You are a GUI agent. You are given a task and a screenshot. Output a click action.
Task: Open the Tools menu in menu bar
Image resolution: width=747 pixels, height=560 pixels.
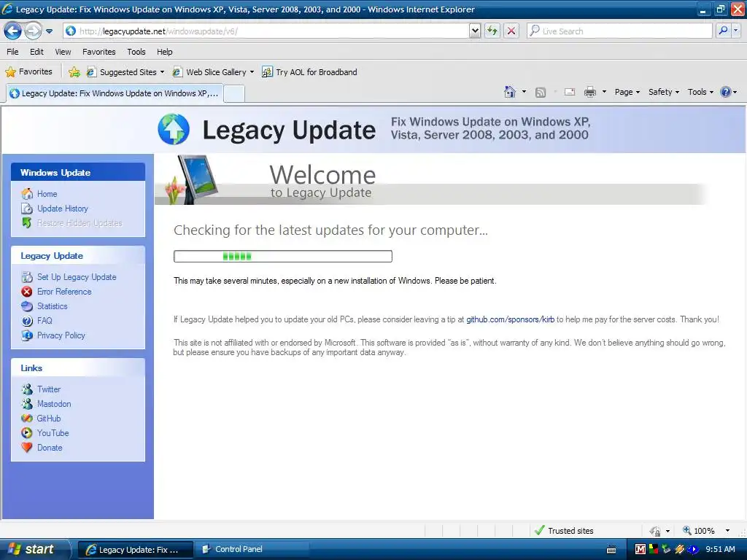coord(136,52)
